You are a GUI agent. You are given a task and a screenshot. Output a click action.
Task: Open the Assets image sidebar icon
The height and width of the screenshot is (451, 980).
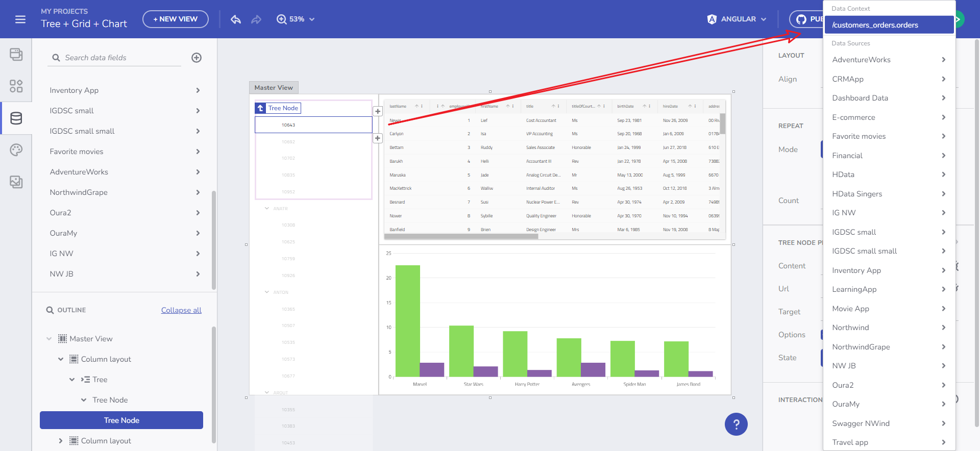point(16,182)
